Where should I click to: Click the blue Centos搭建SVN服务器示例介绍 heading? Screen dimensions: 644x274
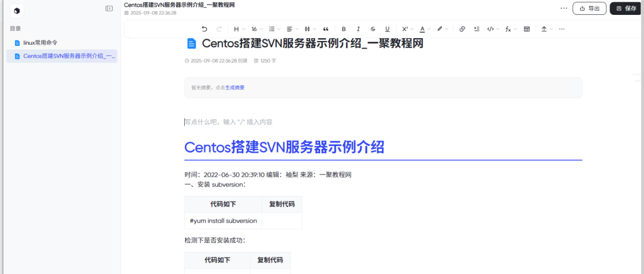284,147
